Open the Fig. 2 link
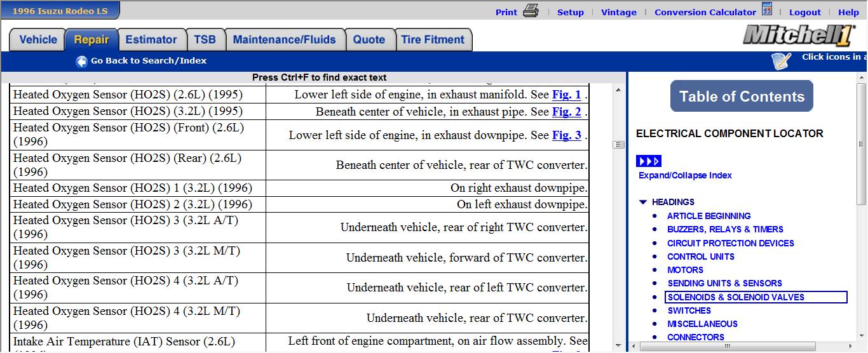 click(567, 112)
